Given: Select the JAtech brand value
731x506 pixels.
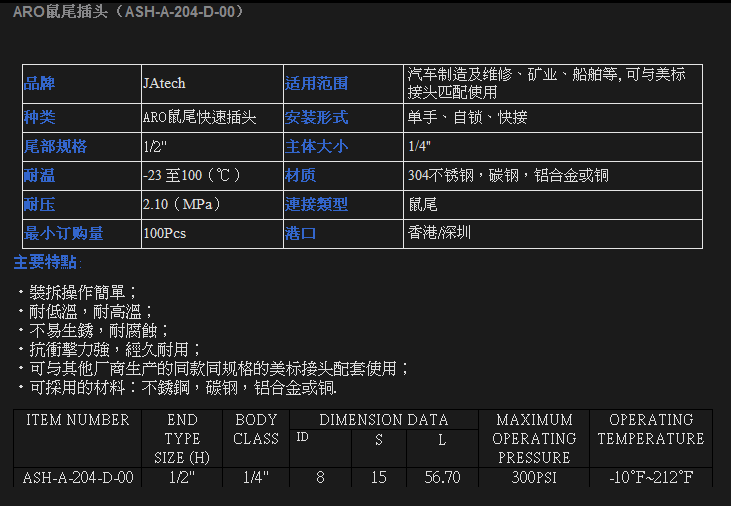Looking at the screenshot, I should pyautogui.click(x=164, y=83).
